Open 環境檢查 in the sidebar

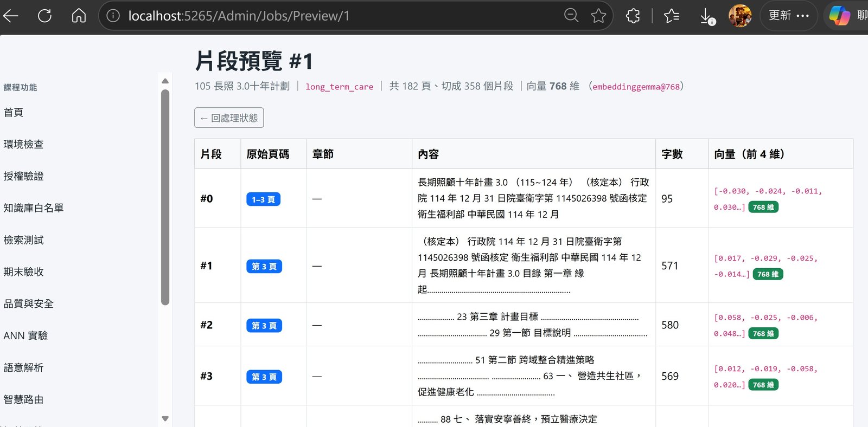pyautogui.click(x=23, y=145)
